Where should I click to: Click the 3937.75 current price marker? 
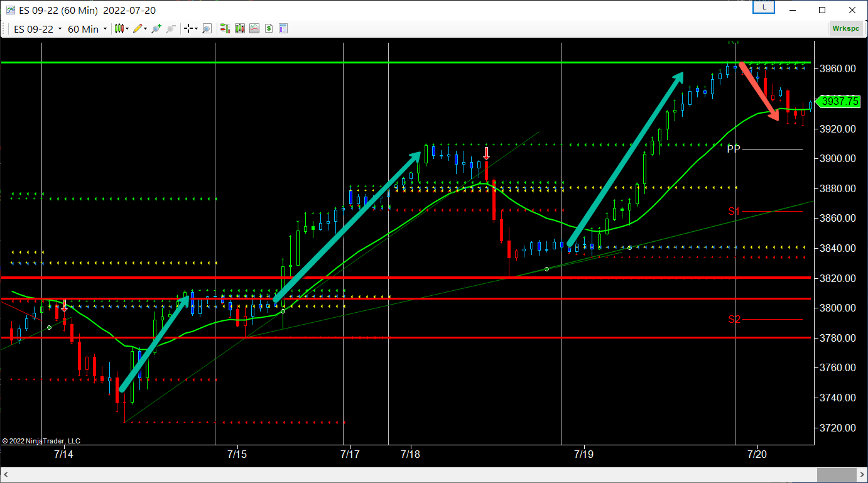[x=839, y=101]
